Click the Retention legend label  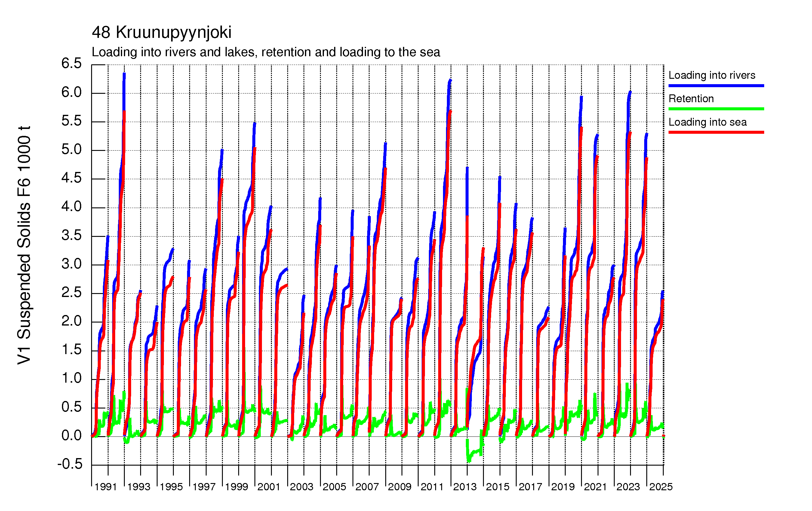coord(691,98)
